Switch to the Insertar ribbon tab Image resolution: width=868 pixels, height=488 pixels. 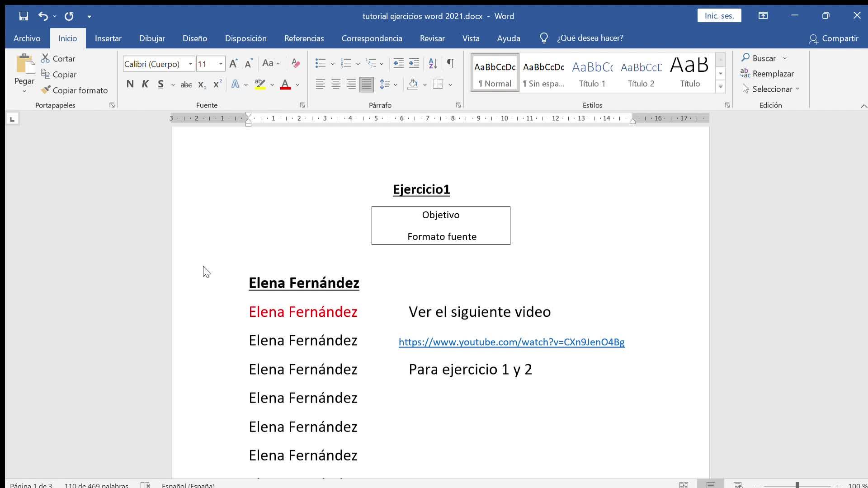coord(108,38)
